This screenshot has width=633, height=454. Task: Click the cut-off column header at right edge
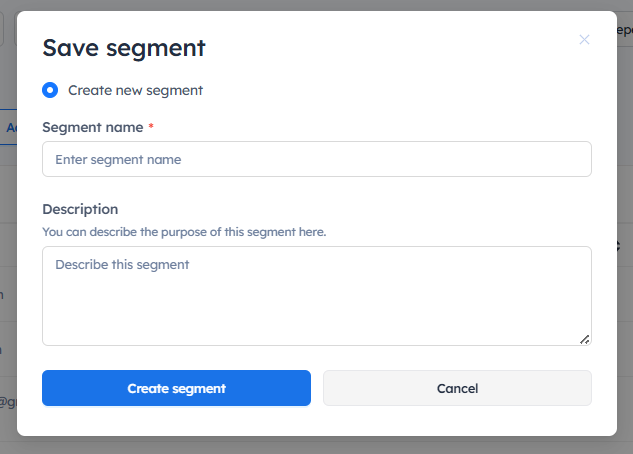[625, 246]
